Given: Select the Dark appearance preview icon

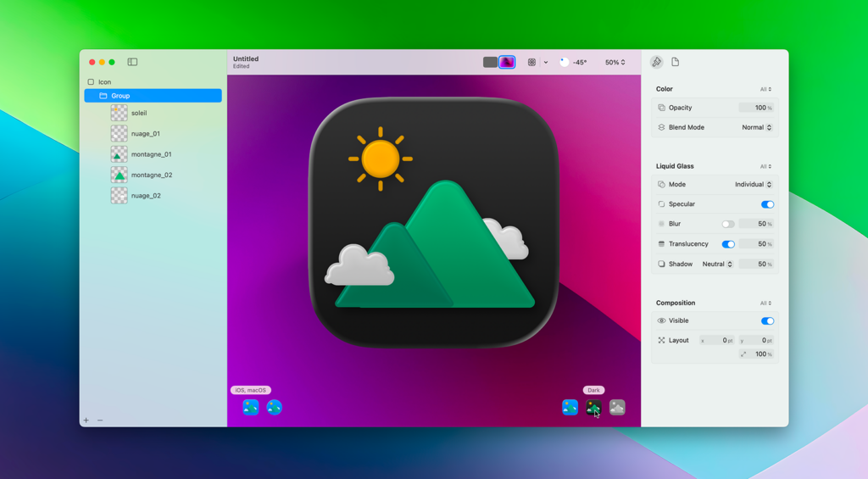Looking at the screenshot, I should (593, 408).
